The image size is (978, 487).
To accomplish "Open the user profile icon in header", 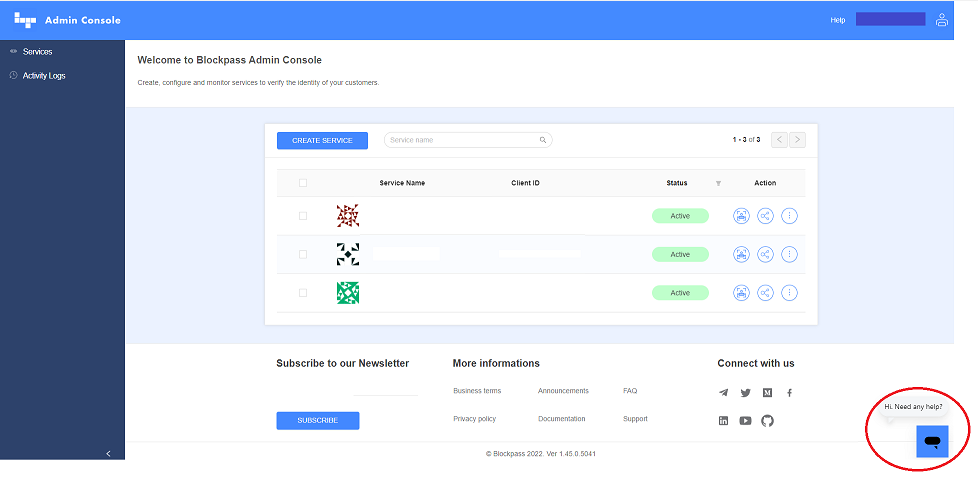I will (941, 20).
